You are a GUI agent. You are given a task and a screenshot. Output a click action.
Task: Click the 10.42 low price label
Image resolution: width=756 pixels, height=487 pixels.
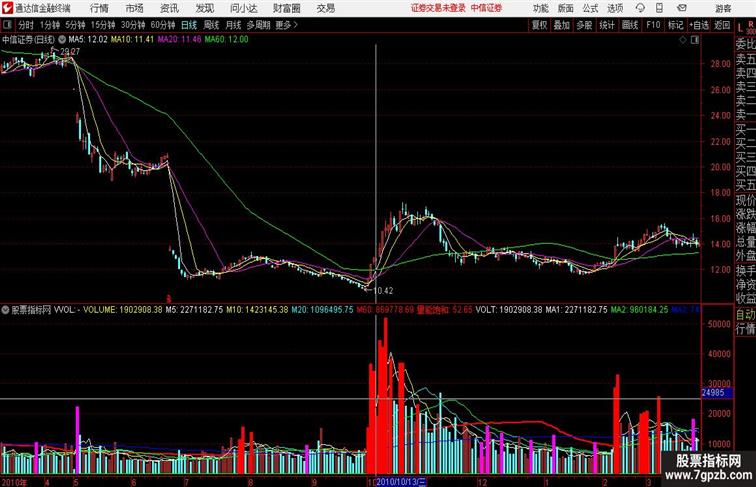[383, 291]
